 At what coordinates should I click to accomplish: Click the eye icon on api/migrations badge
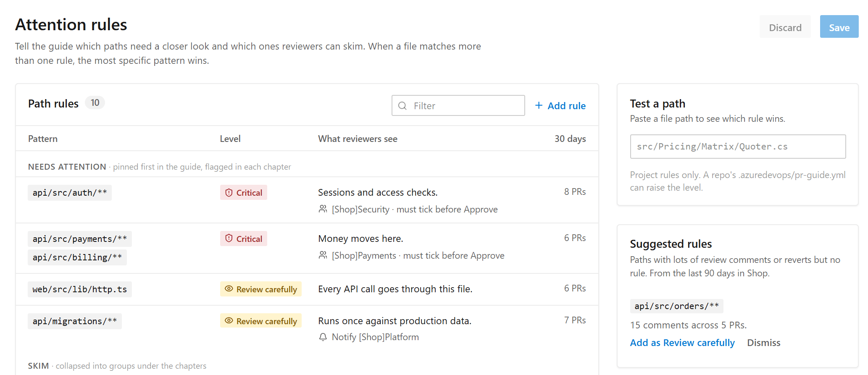click(229, 321)
